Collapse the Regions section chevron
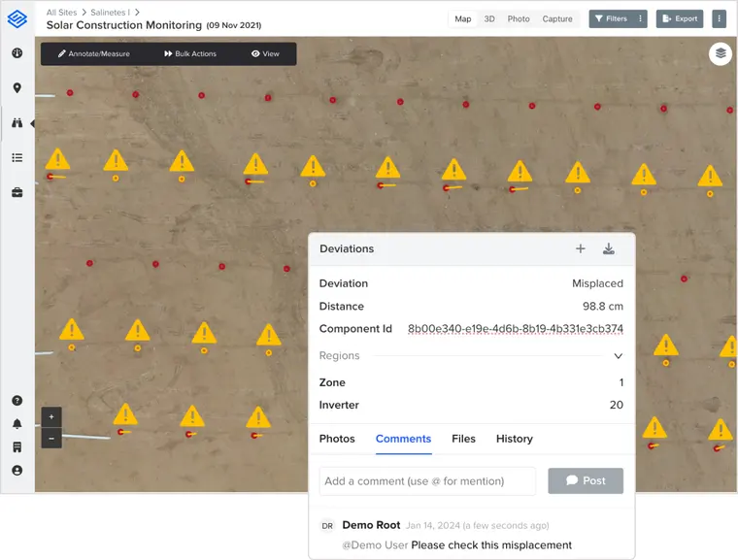 click(x=618, y=356)
